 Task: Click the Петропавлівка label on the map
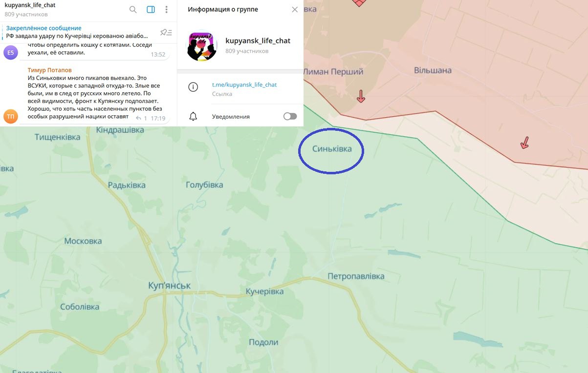356,276
